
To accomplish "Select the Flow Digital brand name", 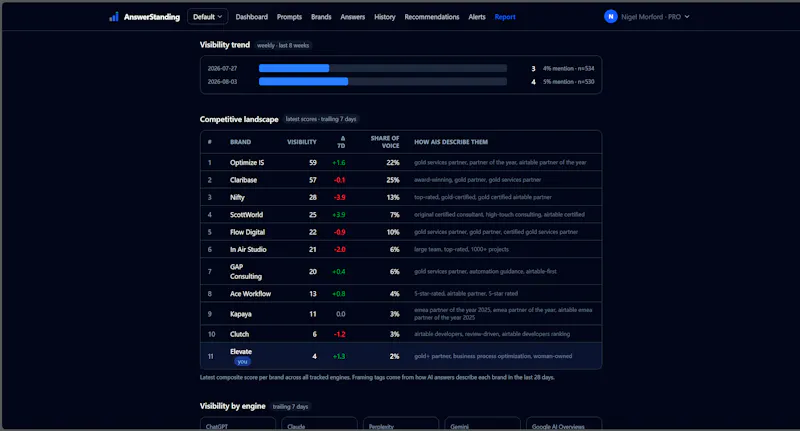I will (247, 232).
